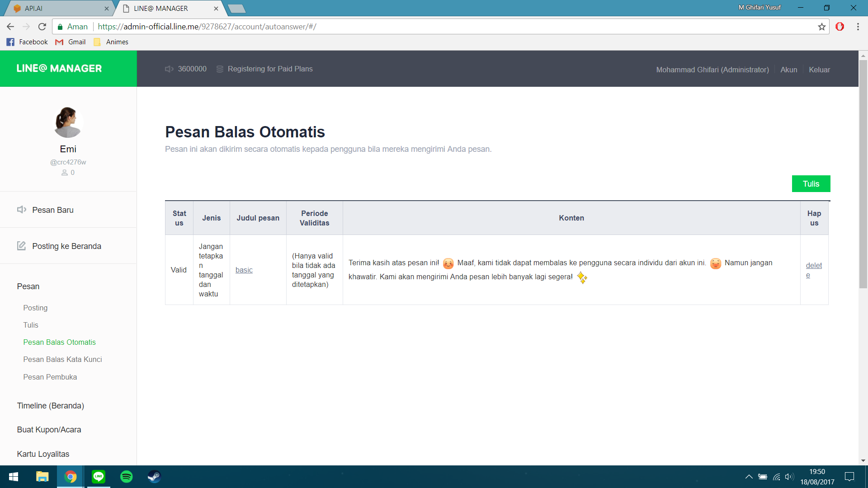The height and width of the screenshot is (488, 868).
Task: Open Pesan Balas Kata Kunci menu item
Action: coord(62,359)
